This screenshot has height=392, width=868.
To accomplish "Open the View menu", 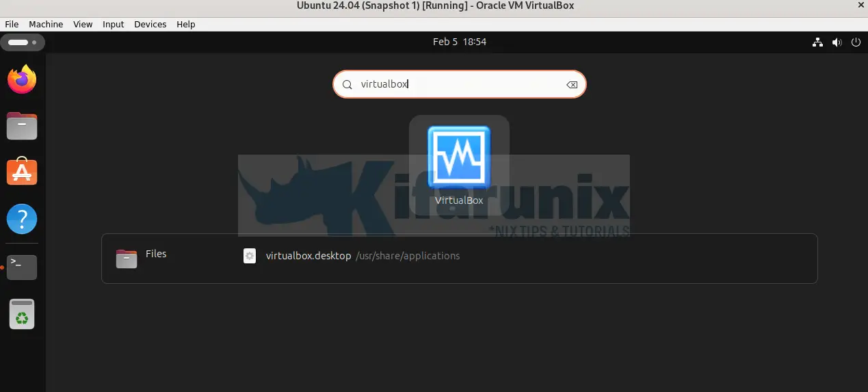I will pos(83,24).
